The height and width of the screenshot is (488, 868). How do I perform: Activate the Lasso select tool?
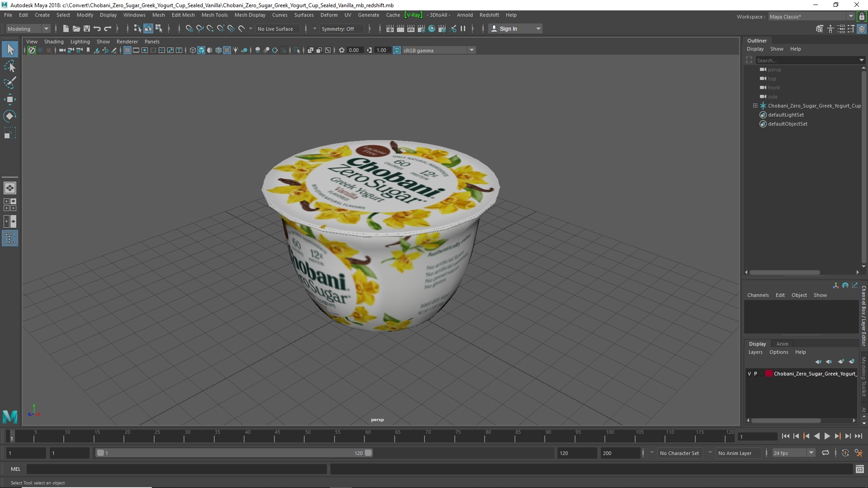(x=10, y=66)
